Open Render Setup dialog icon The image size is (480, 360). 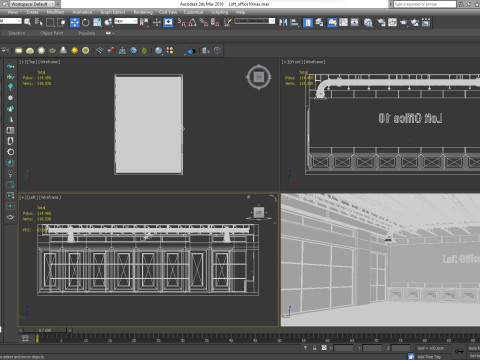tap(381, 22)
